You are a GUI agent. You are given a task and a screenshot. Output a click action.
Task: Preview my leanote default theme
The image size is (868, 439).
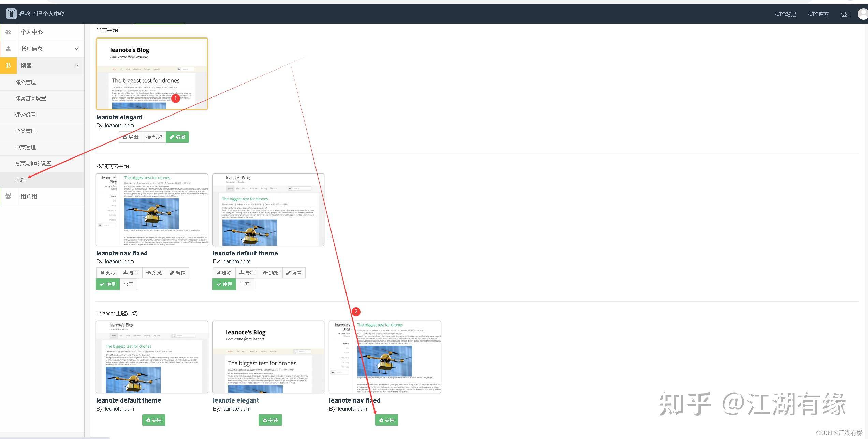pyautogui.click(x=271, y=273)
